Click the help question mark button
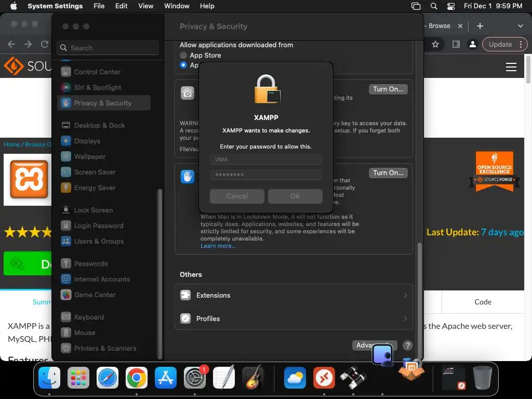 [x=407, y=345]
